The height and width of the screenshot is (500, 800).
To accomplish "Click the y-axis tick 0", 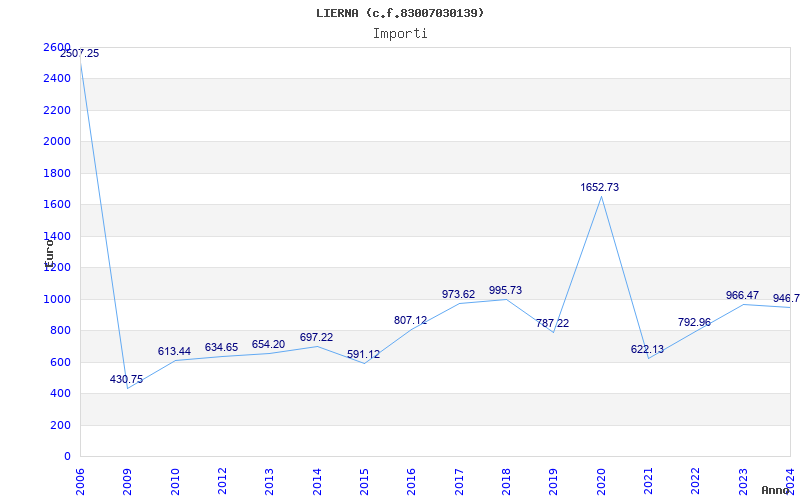I will click(x=67, y=457).
